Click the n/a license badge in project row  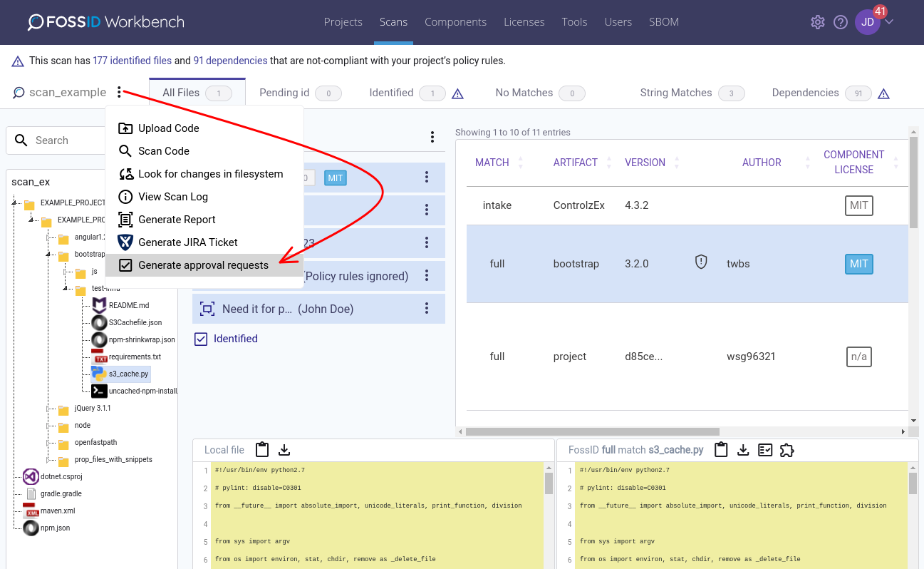pyautogui.click(x=859, y=357)
